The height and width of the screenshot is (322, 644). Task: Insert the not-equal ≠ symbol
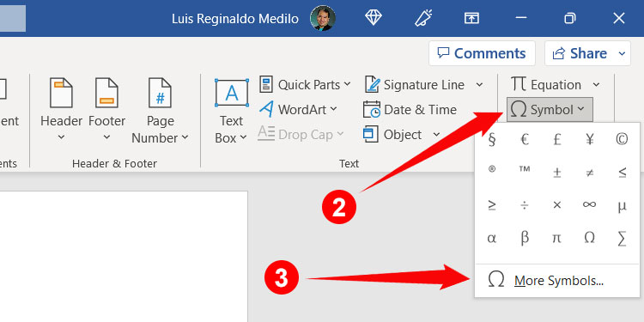[589, 173]
